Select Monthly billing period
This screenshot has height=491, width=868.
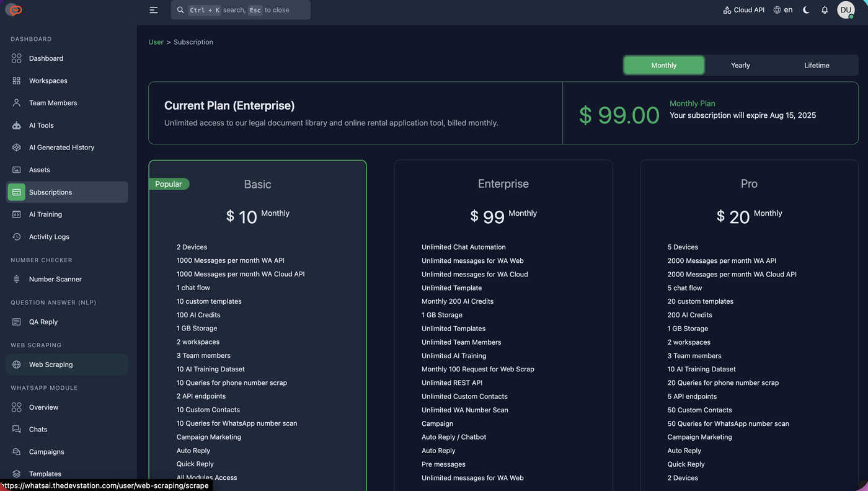coord(664,65)
